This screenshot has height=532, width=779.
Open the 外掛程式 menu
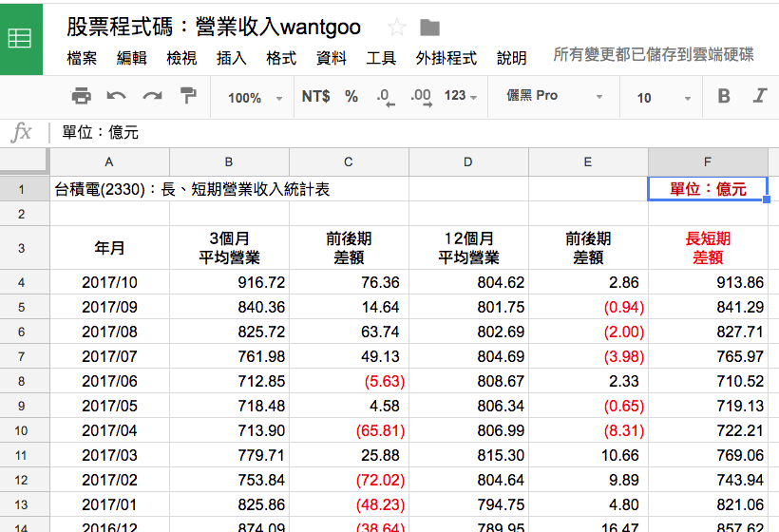(446, 58)
